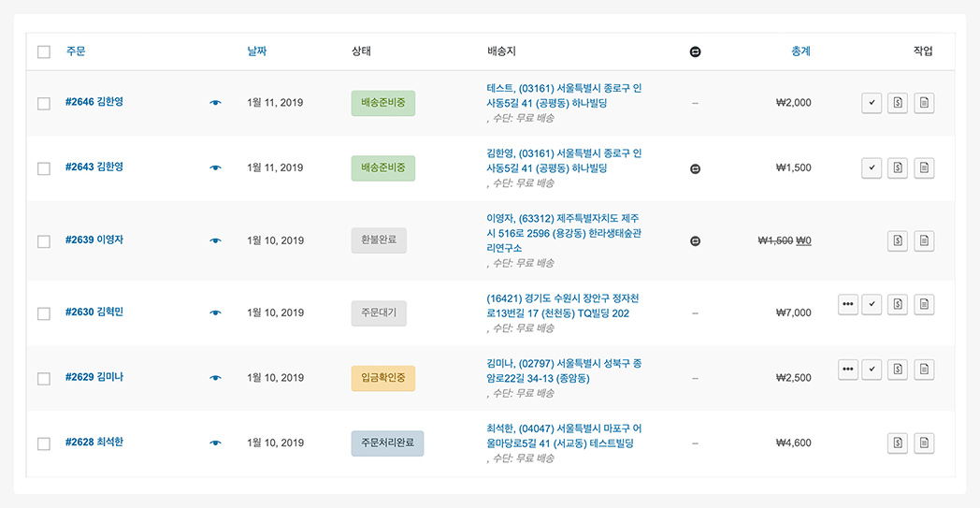Viewport: 980px width, 508px height.
Task: Click the dollar icon for order #2628
Action: tap(898, 443)
